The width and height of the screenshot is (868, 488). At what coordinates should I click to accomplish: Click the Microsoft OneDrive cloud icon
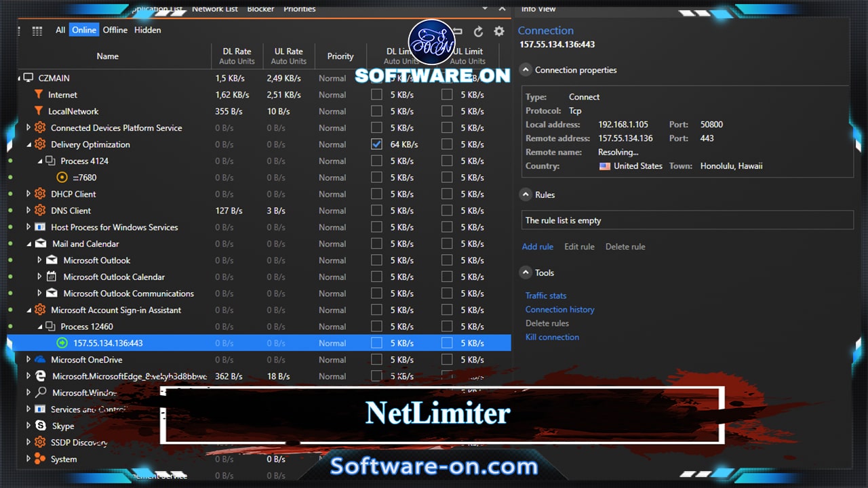(40, 359)
